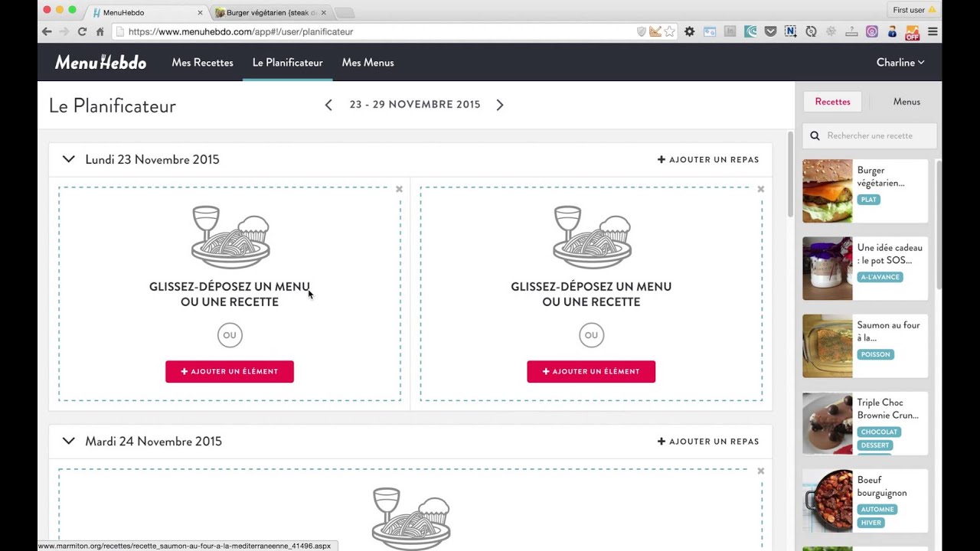The height and width of the screenshot is (551, 980).
Task: Click the MenuHebdo logo
Action: click(100, 63)
